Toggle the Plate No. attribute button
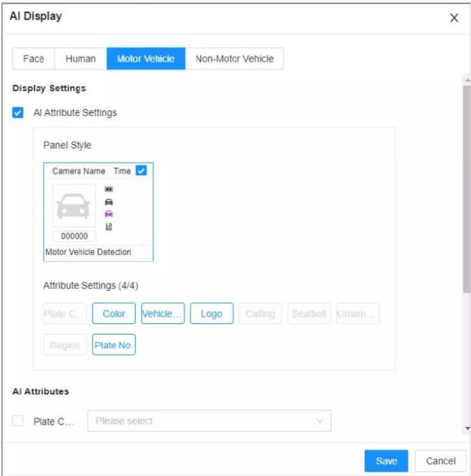Viewport: 471px width, 476px height. click(114, 345)
